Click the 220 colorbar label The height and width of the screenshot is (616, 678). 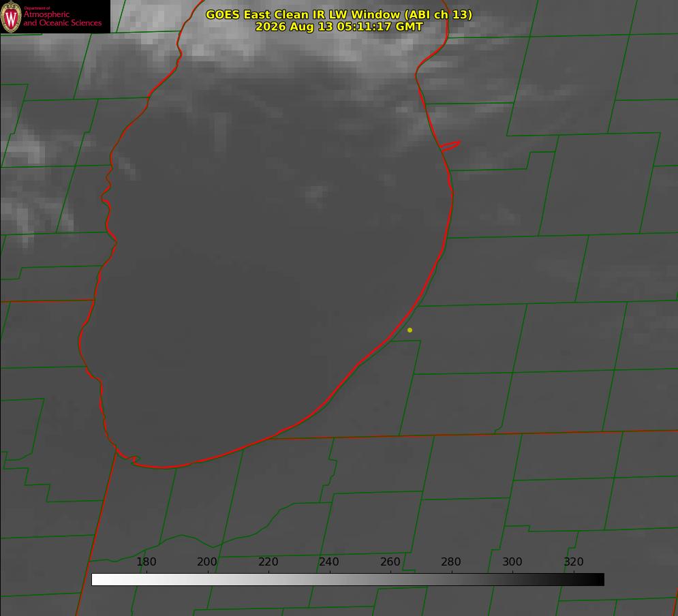(268, 561)
